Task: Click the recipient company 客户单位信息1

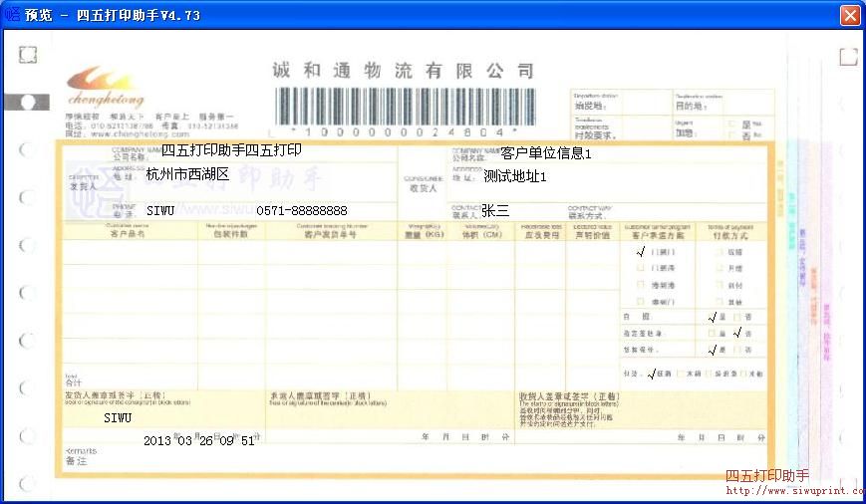Action: (545, 153)
